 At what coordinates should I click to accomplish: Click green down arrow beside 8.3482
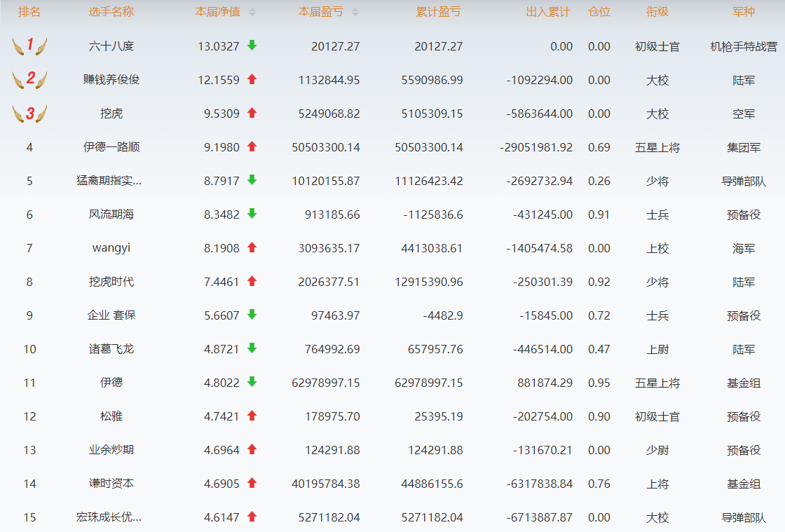point(252,214)
